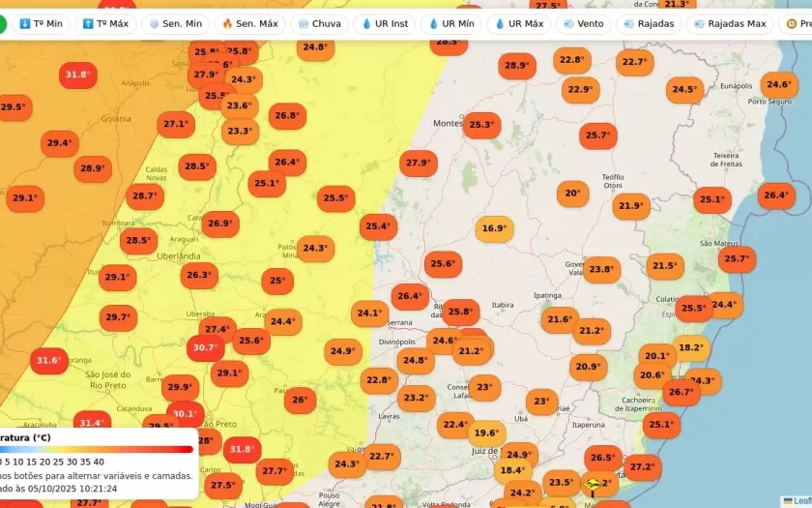The width and height of the screenshot is (812, 508).
Task: Switch to the Tº Máx layer
Action: click(106, 23)
